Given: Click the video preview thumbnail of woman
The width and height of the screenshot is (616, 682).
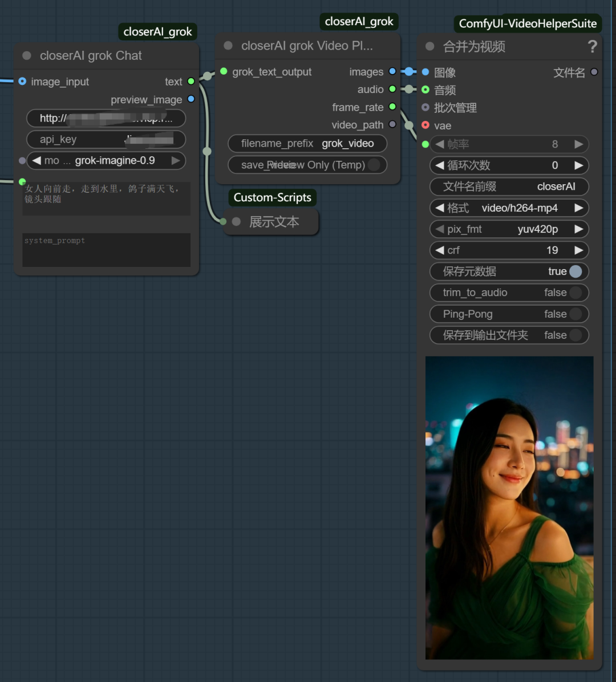Looking at the screenshot, I should pos(509,508).
